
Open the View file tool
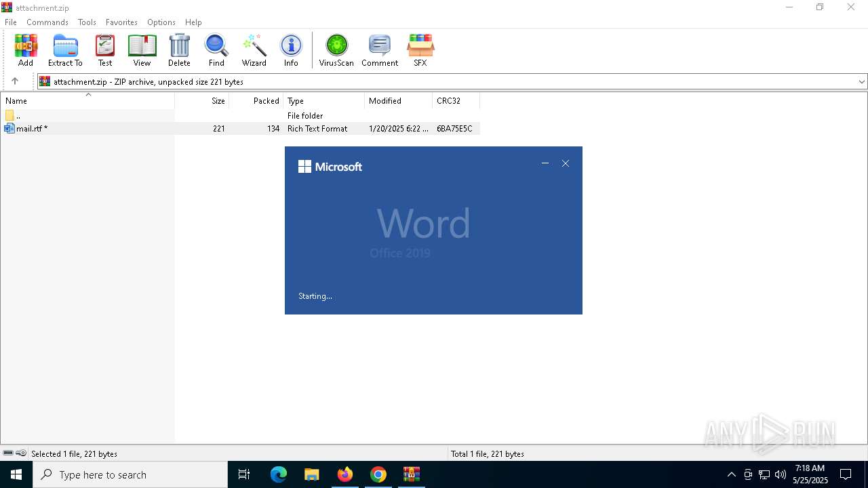point(142,50)
